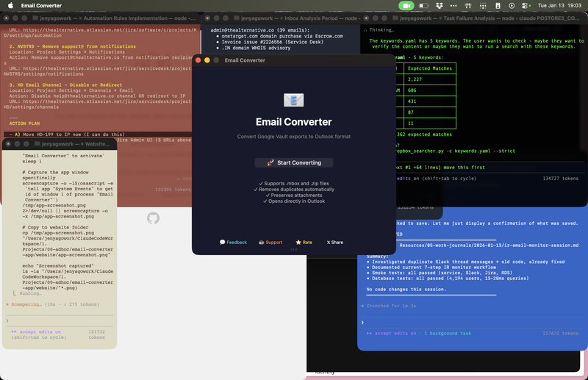The height and width of the screenshot is (380, 588).
Task: Select the jenyagowork Website terminal title
Action: click(x=76, y=143)
